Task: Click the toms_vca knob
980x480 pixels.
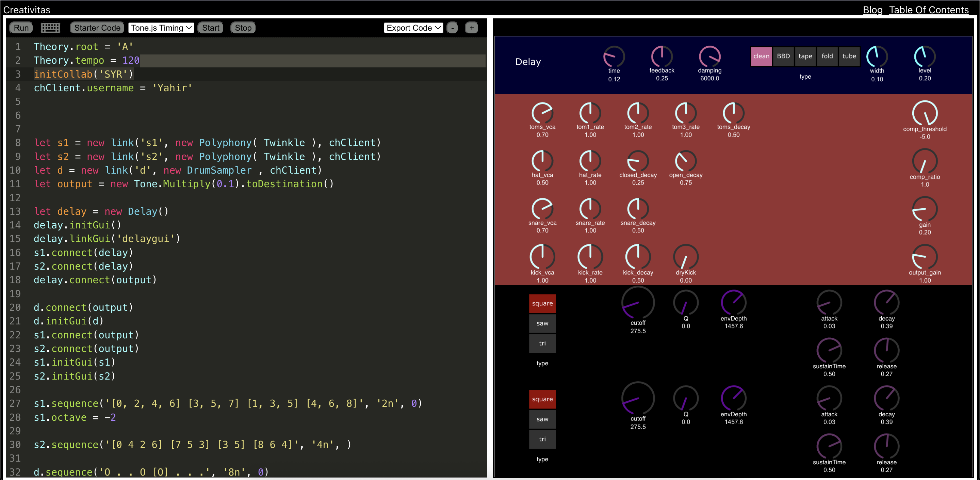Action: (542, 113)
